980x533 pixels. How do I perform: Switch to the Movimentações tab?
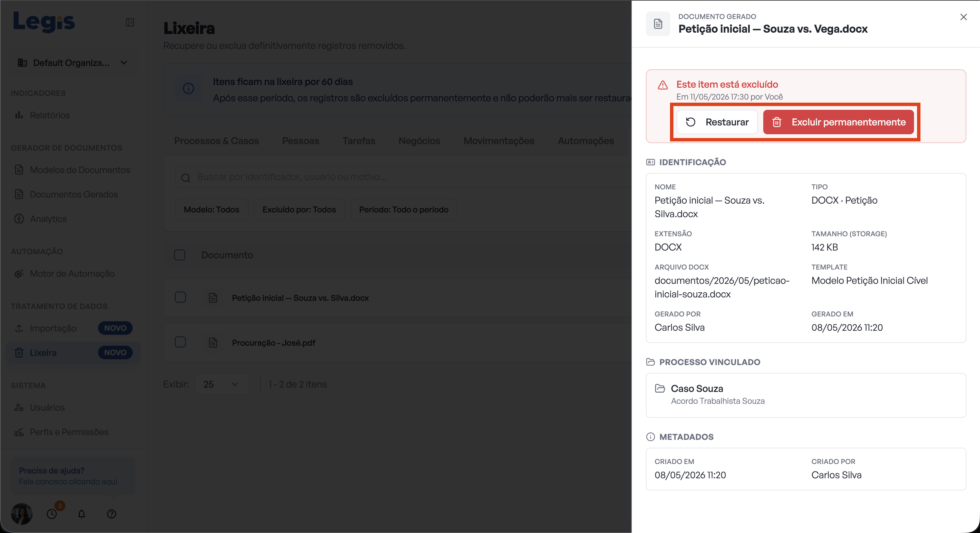(499, 141)
